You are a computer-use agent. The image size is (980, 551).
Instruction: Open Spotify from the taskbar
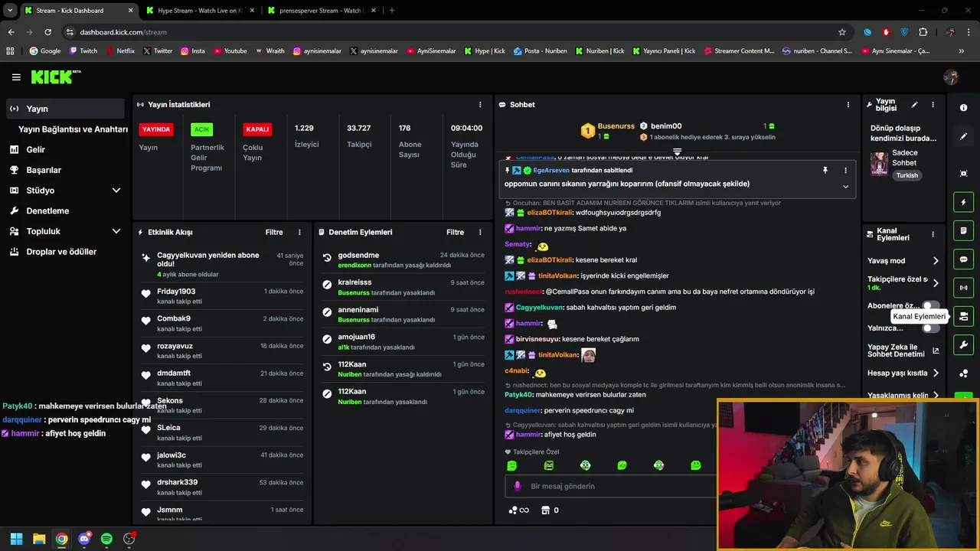106,539
